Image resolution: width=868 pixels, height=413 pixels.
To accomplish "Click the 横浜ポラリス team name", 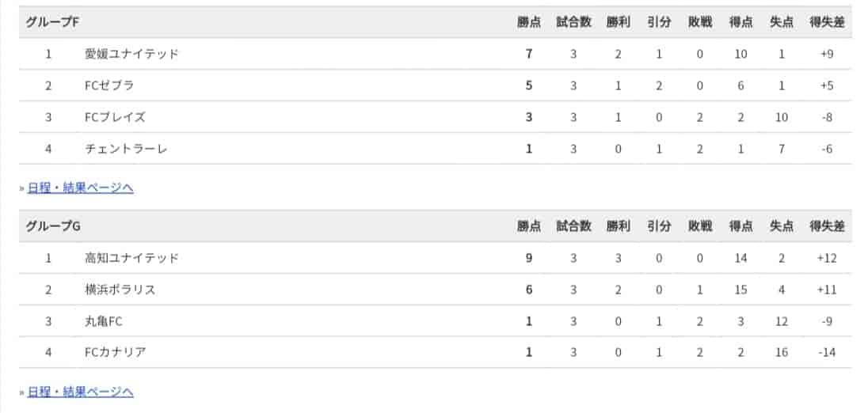I will tap(120, 290).
